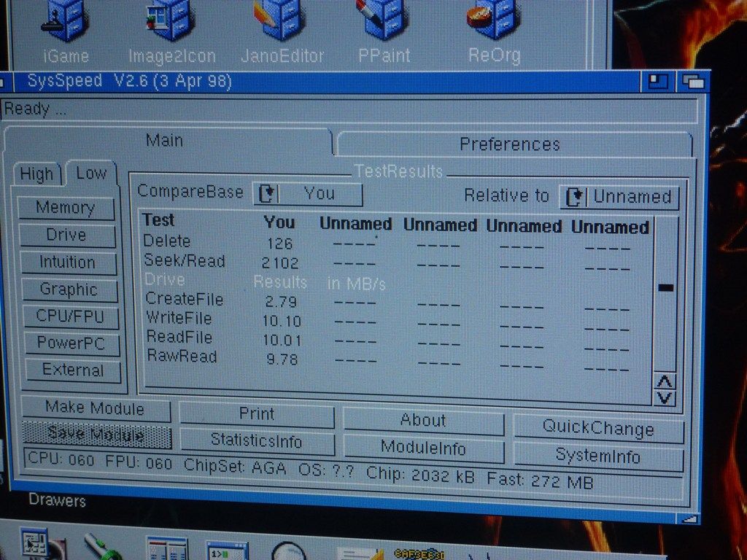Viewport: 747px width, 560px height.
Task: Select the Low test tab
Action: pyautogui.click(x=91, y=174)
